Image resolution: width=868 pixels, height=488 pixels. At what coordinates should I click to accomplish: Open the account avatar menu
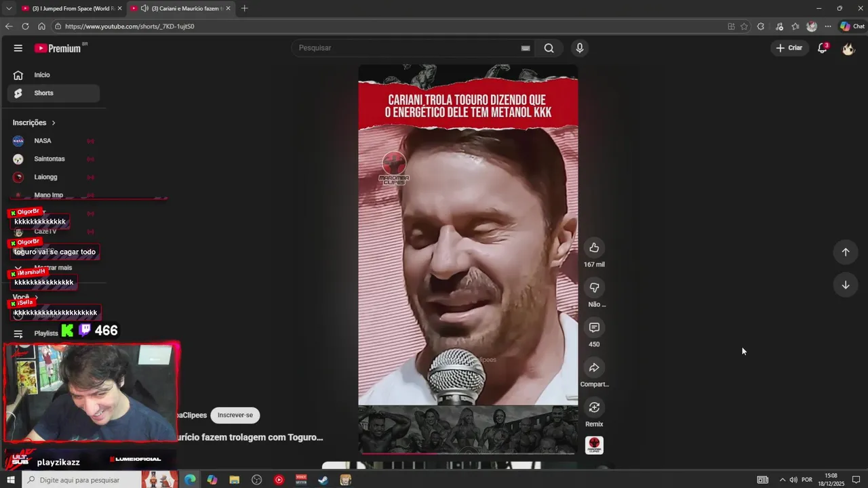(848, 48)
